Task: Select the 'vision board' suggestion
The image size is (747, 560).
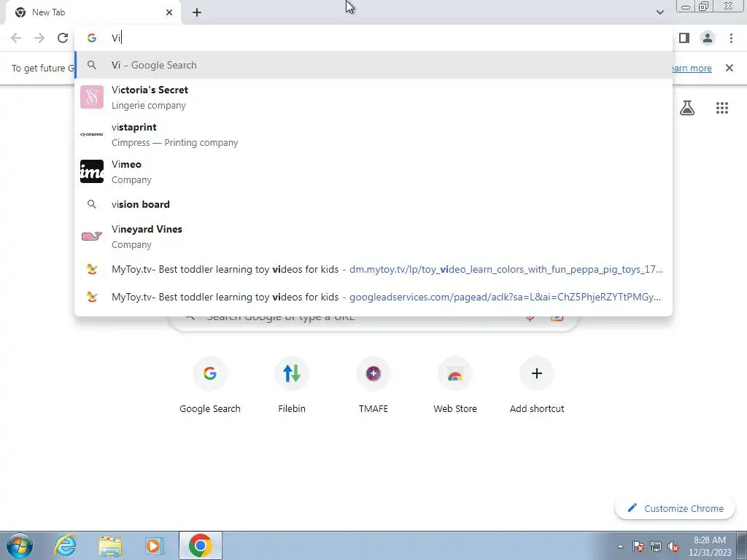Action: [x=373, y=204]
